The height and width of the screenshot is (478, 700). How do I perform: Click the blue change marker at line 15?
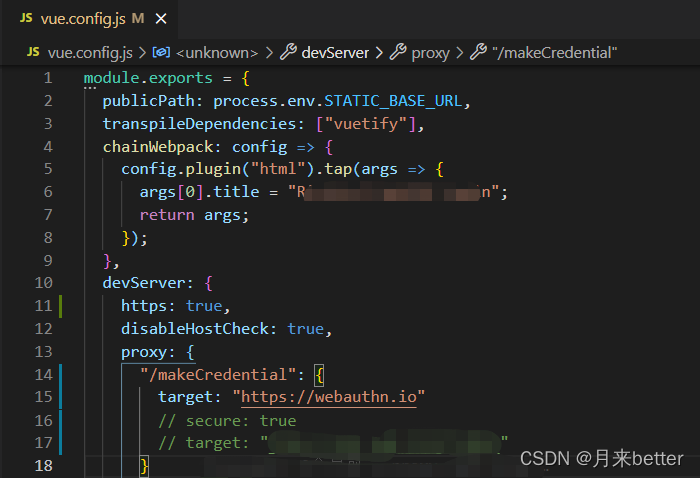point(60,397)
